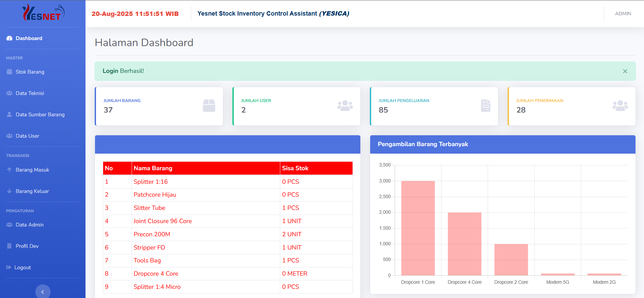Open Data Sumber Barang page
644x298 pixels.
tap(40, 115)
